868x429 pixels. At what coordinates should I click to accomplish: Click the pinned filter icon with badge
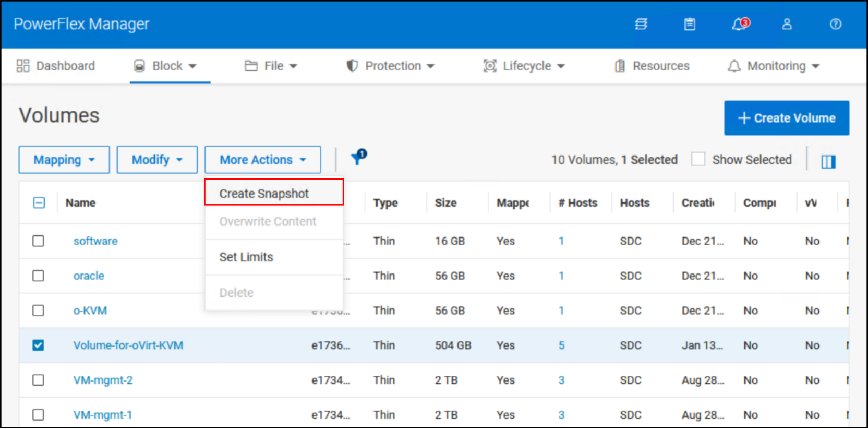(x=359, y=156)
